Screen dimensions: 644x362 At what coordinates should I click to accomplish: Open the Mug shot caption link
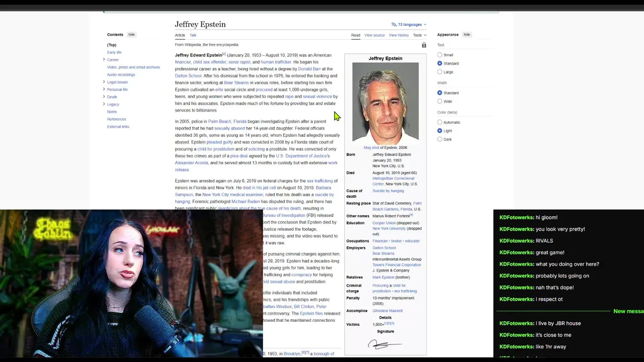[371, 148]
